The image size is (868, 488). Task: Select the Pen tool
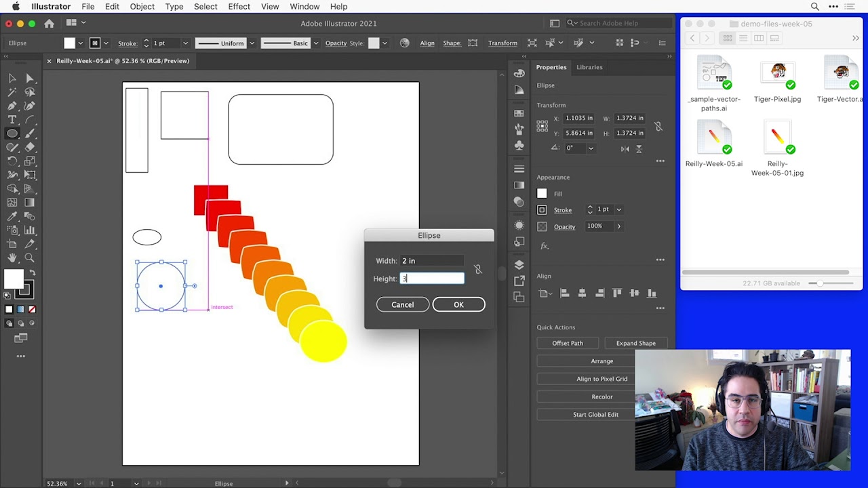12,106
